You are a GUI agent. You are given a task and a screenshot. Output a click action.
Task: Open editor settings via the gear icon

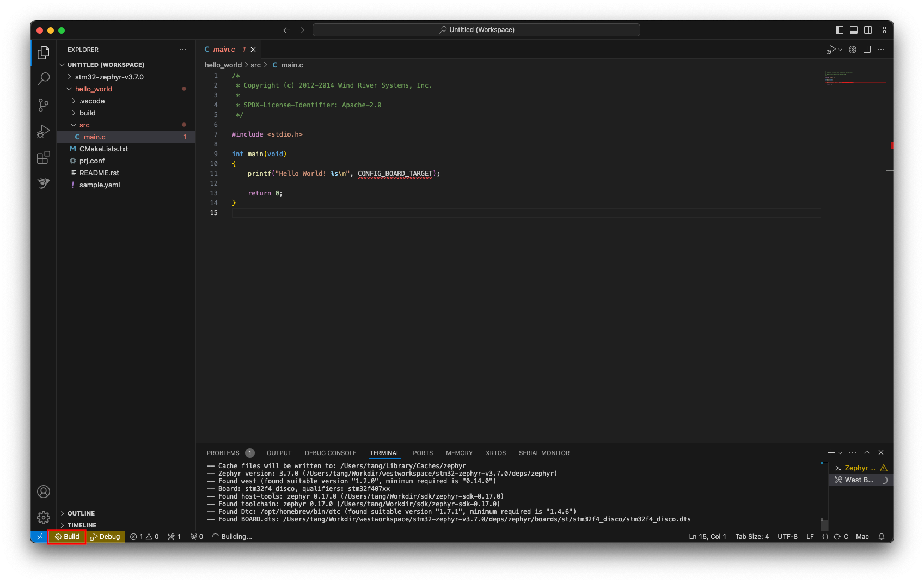point(852,49)
